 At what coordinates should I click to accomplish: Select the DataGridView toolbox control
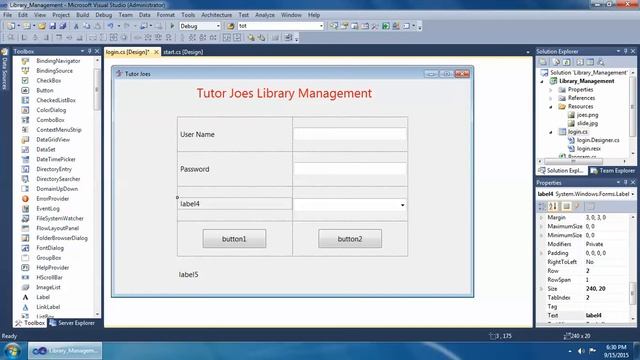53,140
